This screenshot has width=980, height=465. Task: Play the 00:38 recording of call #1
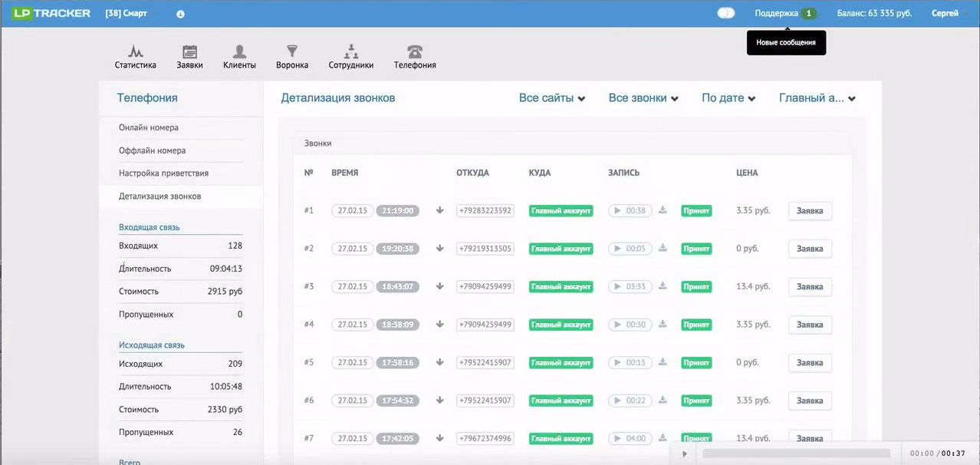(x=617, y=210)
